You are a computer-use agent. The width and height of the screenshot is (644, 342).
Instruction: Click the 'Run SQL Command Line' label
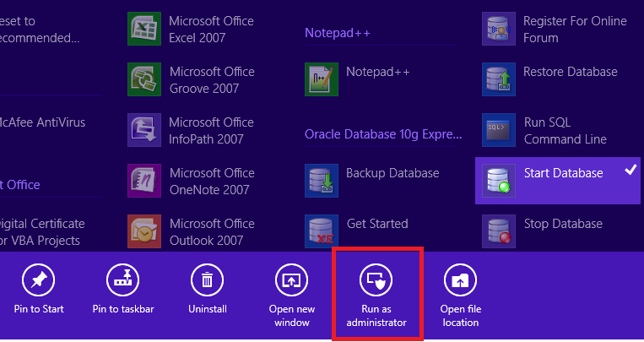click(x=566, y=130)
